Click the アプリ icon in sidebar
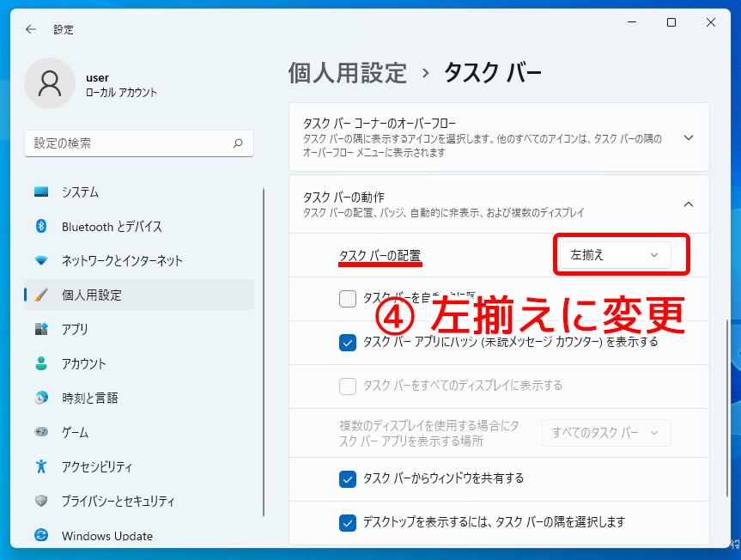This screenshot has height=560, width=741. click(41, 329)
